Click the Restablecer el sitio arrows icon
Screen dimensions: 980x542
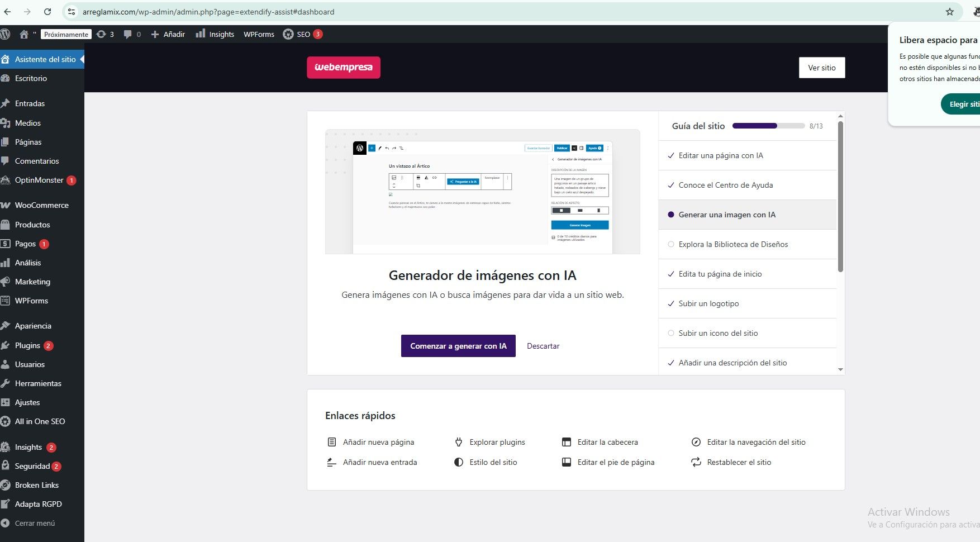tap(696, 462)
